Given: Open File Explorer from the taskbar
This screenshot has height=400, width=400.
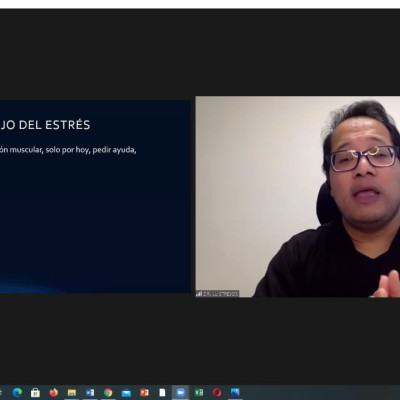Looking at the screenshot, I should (x=72, y=392).
